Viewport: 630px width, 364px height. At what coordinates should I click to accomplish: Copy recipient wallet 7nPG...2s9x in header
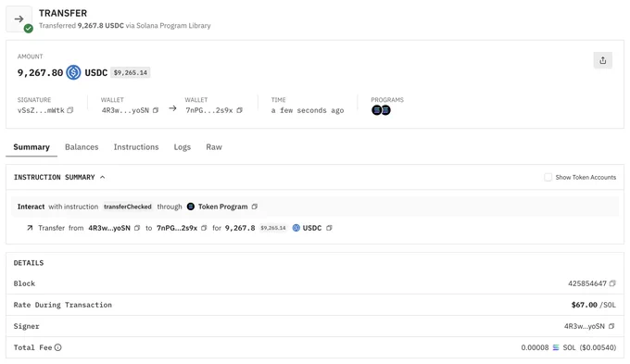pyautogui.click(x=240, y=110)
